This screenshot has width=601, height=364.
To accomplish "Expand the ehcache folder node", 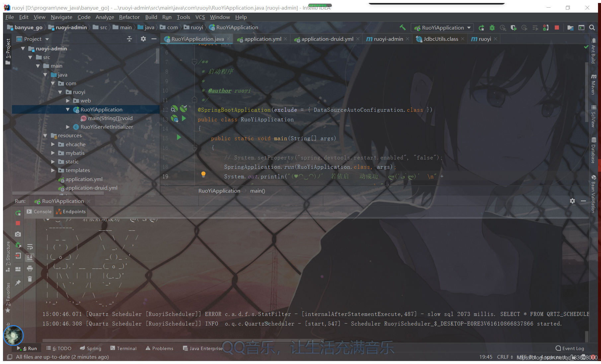I will tap(53, 144).
